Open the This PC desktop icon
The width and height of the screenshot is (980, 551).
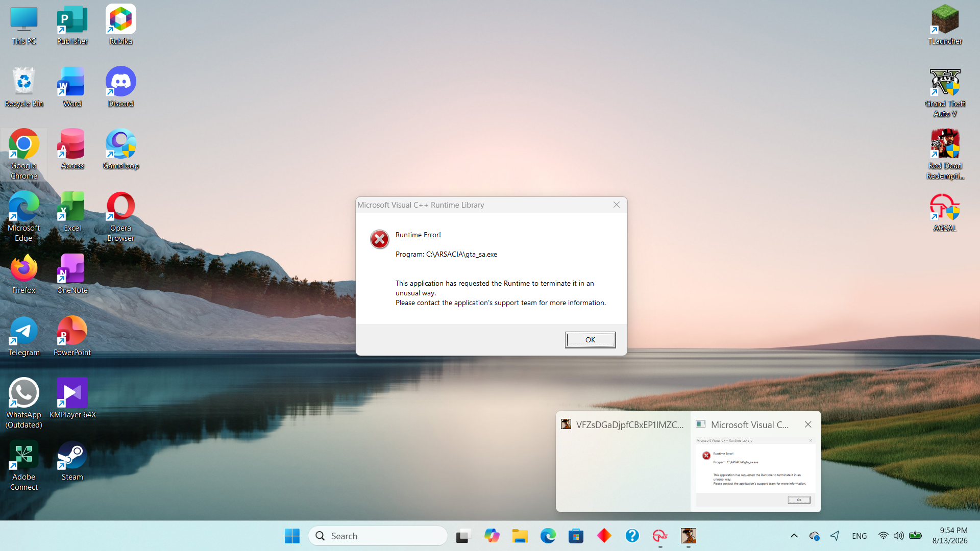coord(24,26)
